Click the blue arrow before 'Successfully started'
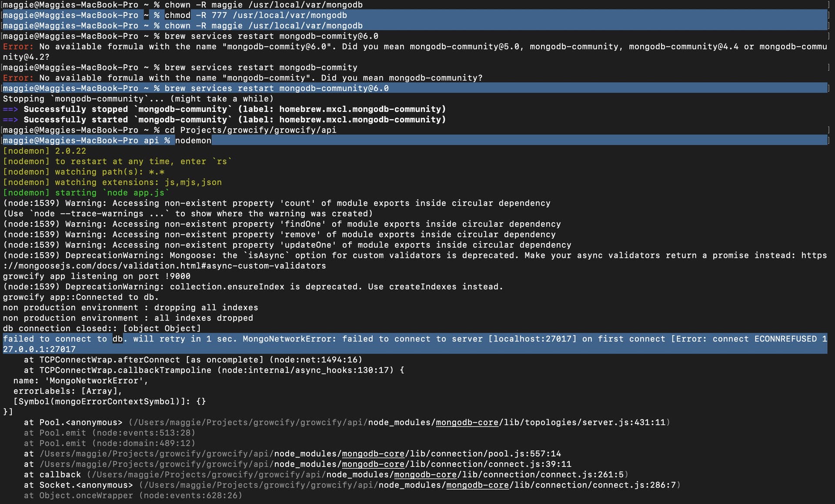Screen dimensions: 835x504 point(10,120)
